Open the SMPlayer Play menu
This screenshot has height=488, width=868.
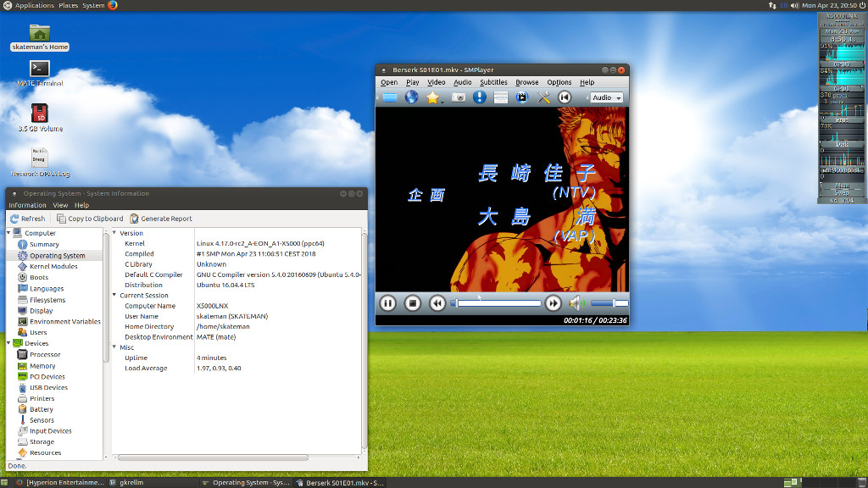tap(413, 82)
